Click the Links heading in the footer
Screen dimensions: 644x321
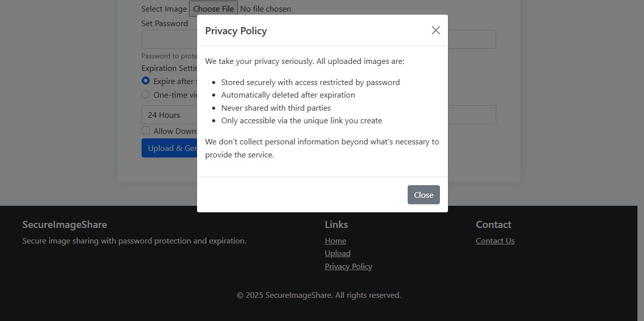tap(336, 224)
